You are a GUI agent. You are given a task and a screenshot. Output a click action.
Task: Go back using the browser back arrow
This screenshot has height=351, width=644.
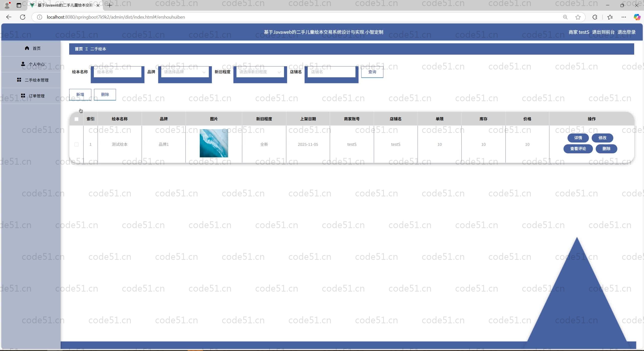9,17
